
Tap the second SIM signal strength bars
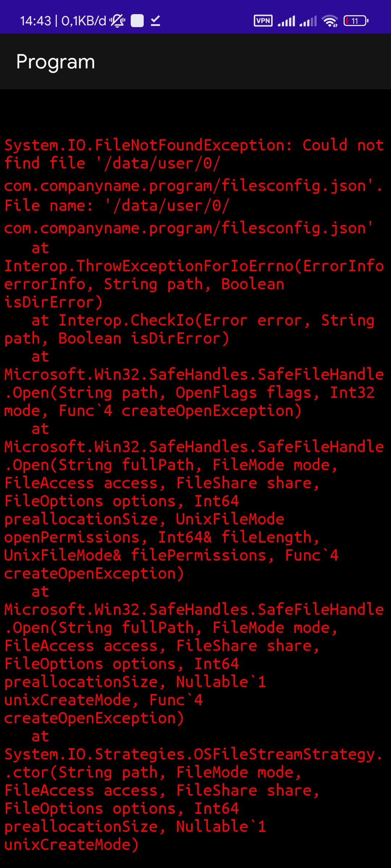coord(307,21)
